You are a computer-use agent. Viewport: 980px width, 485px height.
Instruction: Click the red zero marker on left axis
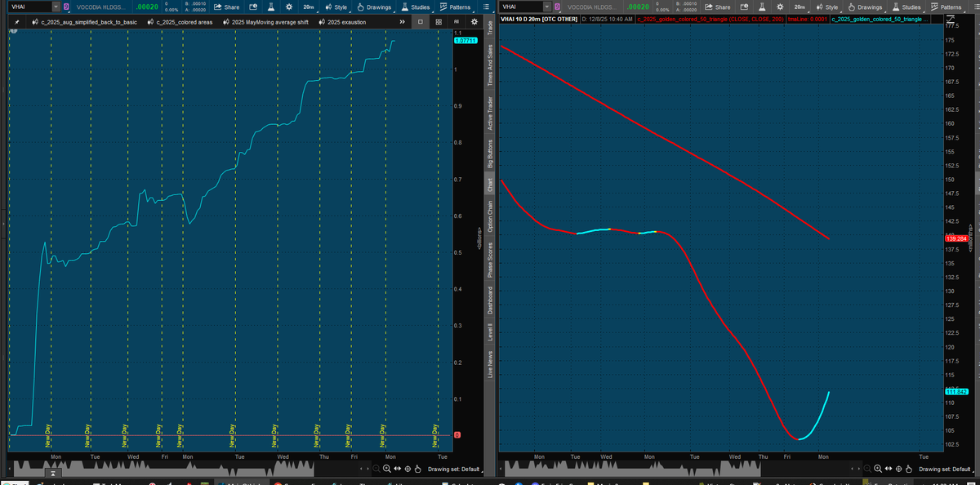tap(457, 435)
